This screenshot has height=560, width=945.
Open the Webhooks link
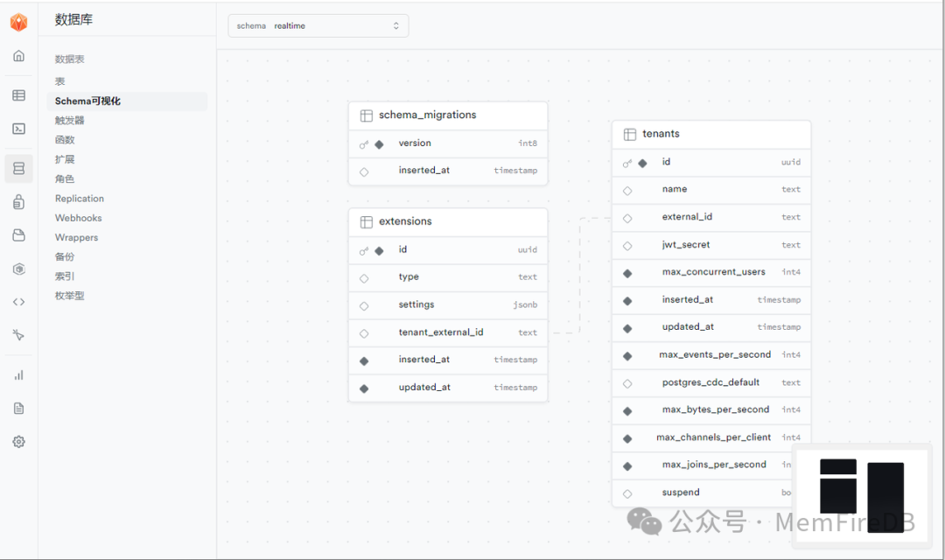79,218
